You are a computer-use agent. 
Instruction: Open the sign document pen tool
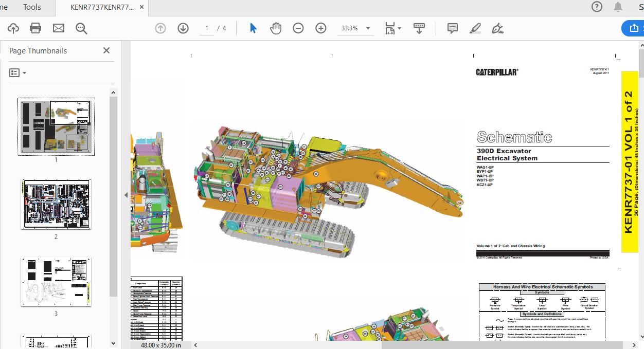click(497, 28)
